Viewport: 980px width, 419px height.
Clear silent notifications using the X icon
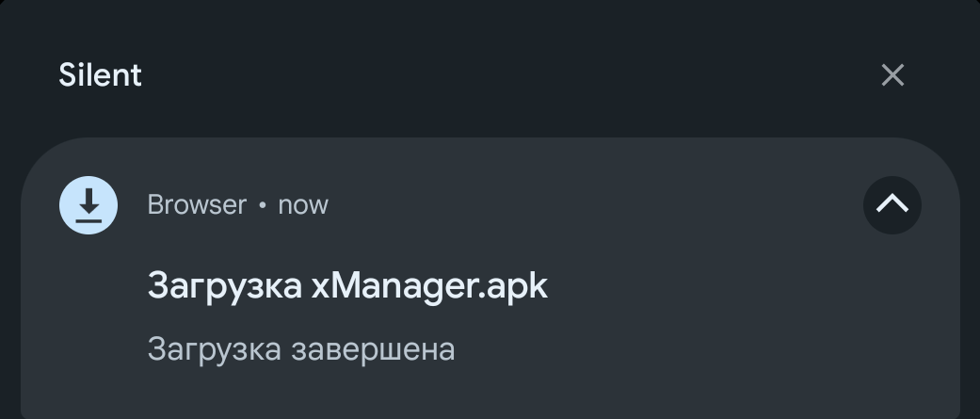892,75
